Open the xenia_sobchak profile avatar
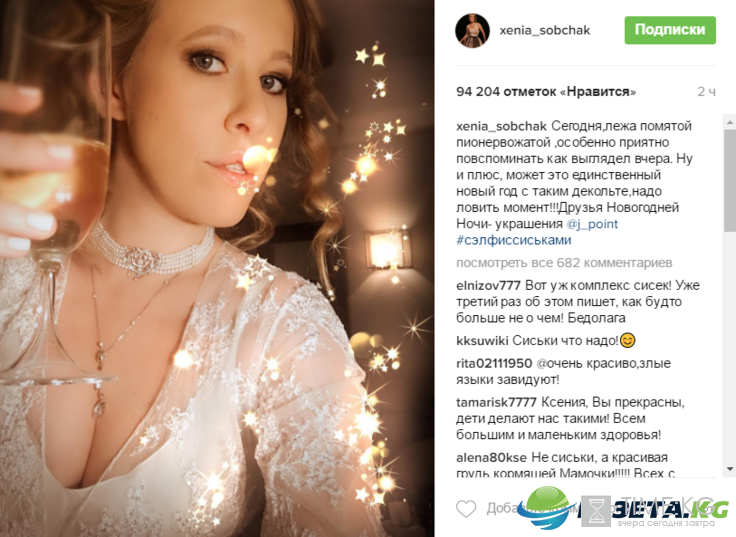Image resolution: width=736 pixels, height=537 pixels. coord(472,31)
